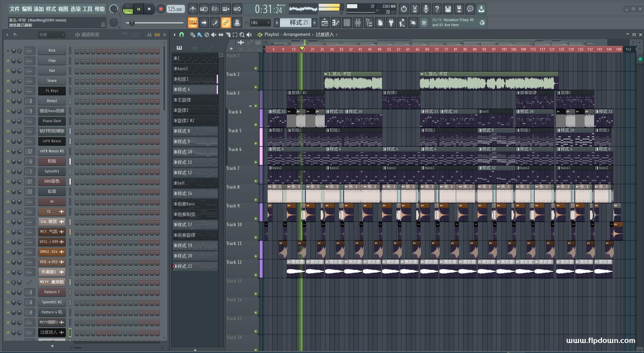Screen dimensions: 644x353
Task: Mute Track 8 with its green LED
Action: tap(256, 200)
